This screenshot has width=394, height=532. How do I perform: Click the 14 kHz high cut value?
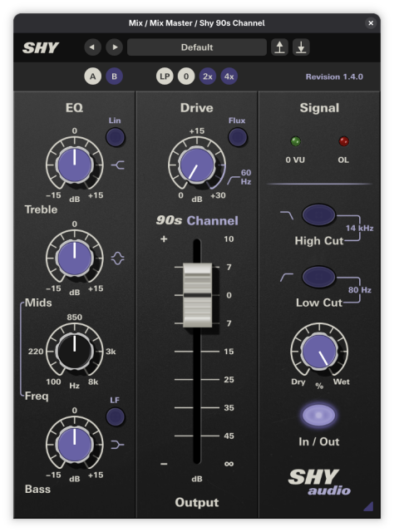tap(359, 228)
